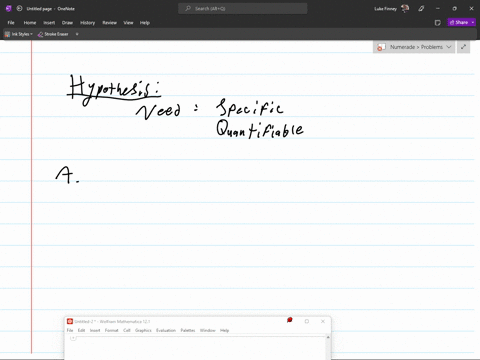Open the Mathematica Window menu
This screenshot has height=360, width=480.
pos(208,330)
